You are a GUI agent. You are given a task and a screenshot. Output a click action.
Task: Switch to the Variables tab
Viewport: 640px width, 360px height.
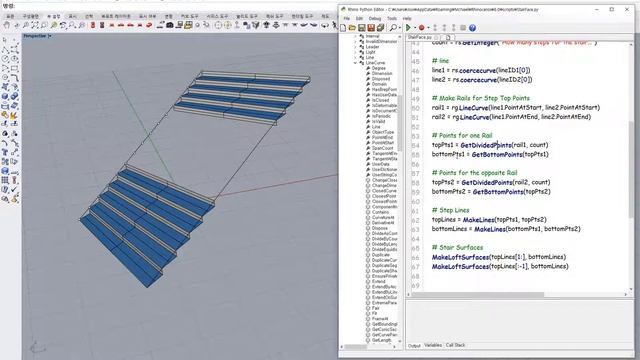pos(433,345)
